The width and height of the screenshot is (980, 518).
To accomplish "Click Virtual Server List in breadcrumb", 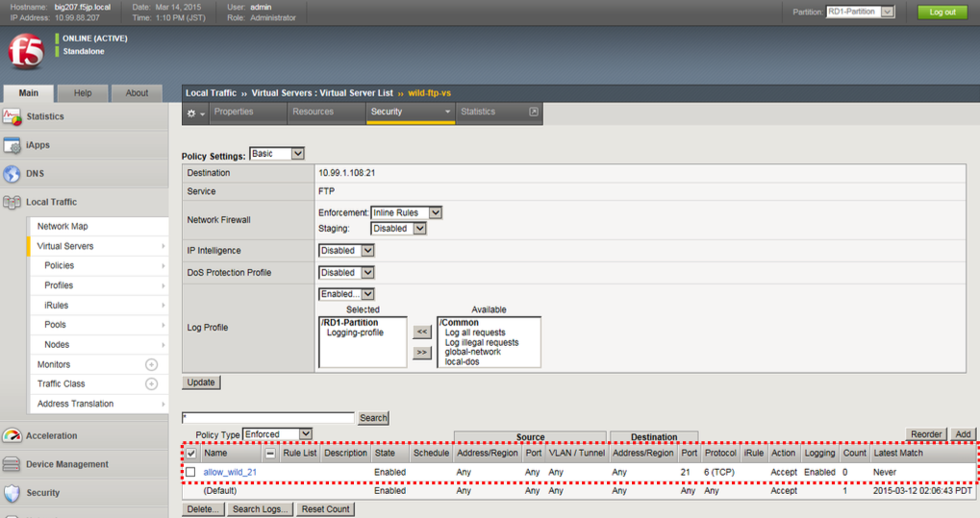I will pos(356,93).
